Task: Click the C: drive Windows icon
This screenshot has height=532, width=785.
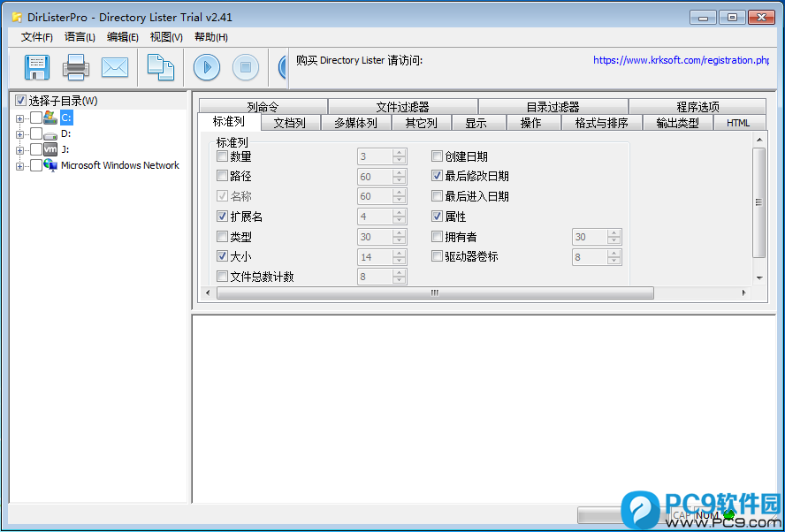Action: [x=50, y=118]
